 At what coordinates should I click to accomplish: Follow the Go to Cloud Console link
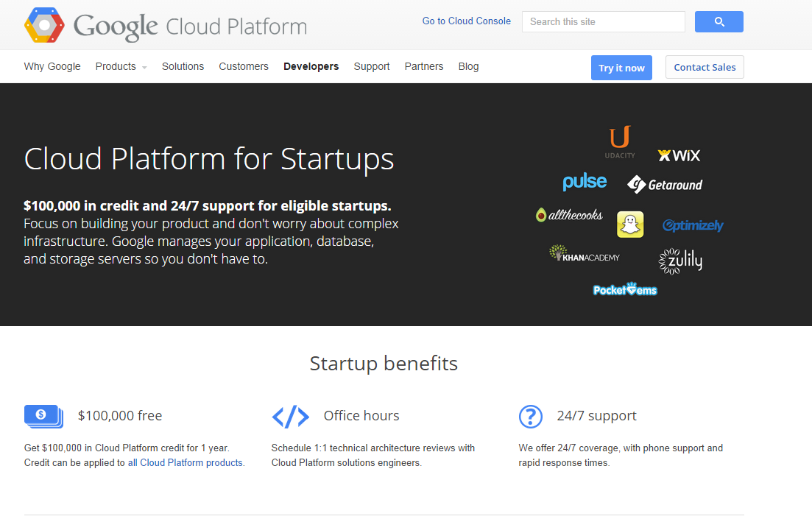[466, 21]
